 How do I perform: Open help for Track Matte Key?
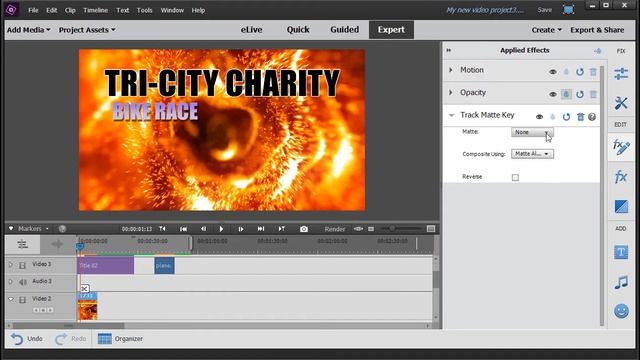coord(592,117)
